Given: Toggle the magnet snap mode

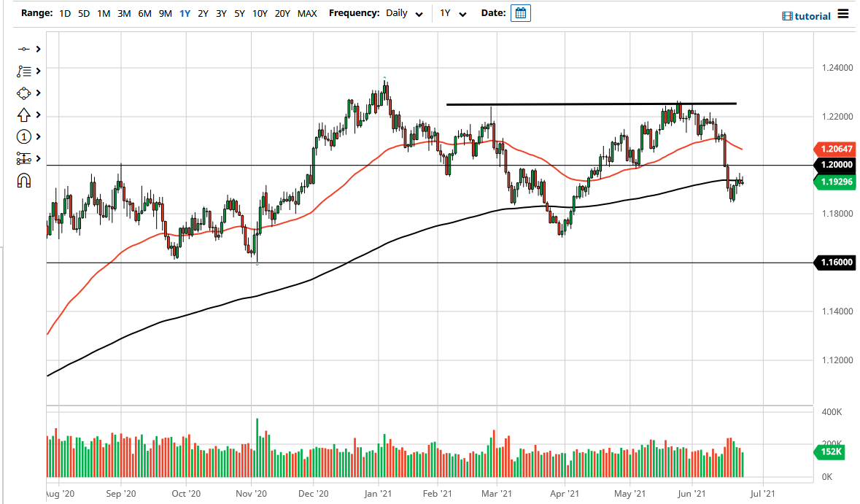Looking at the screenshot, I should pos(23,180).
